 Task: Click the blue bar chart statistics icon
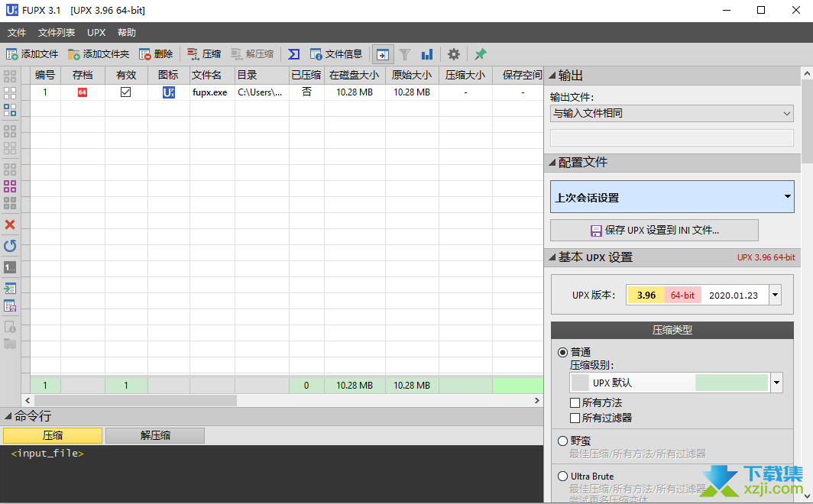click(x=426, y=54)
